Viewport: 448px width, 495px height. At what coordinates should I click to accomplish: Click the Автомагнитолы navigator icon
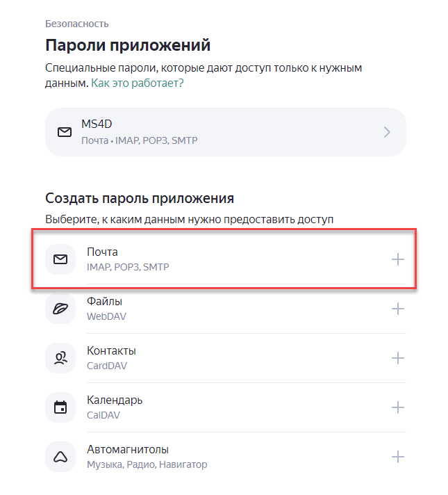pos(60,457)
